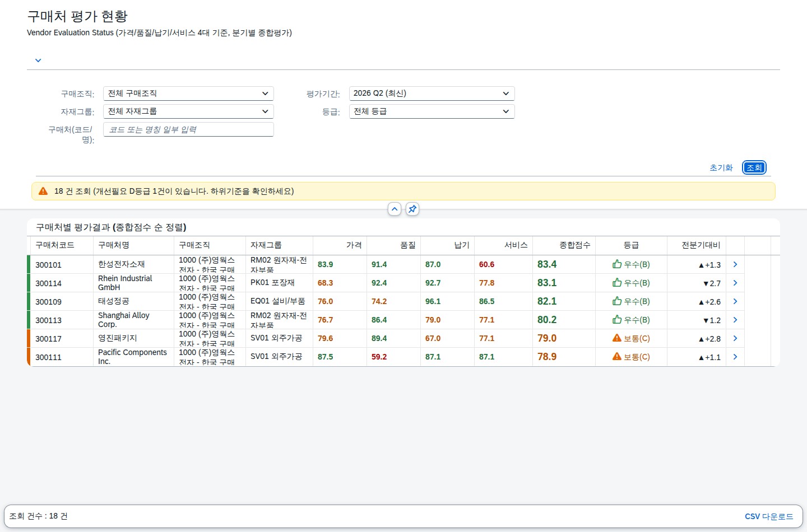Click vendor name Pacific Components Inc.

pos(132,357)
